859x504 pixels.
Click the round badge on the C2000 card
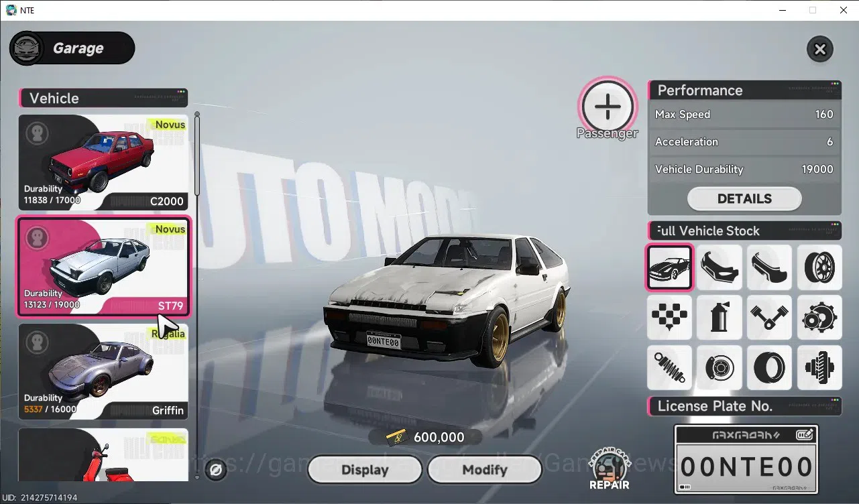point(38,133)
